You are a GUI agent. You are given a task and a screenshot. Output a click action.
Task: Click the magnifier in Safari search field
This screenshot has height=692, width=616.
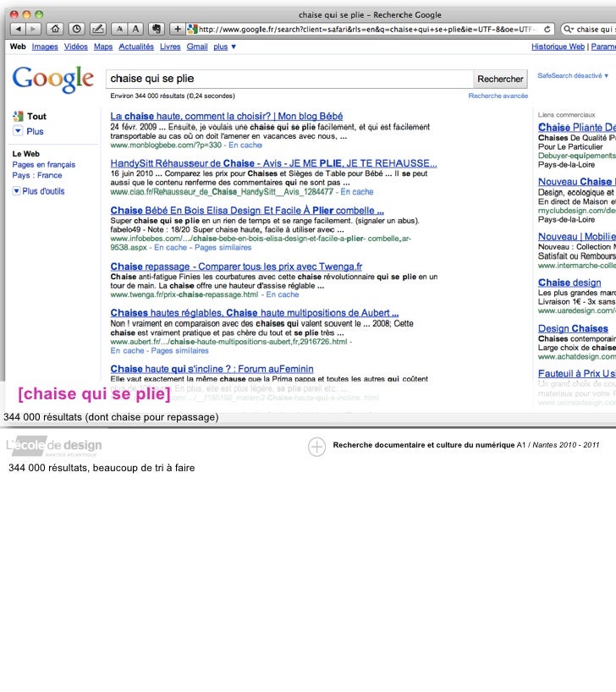(568, 29)
